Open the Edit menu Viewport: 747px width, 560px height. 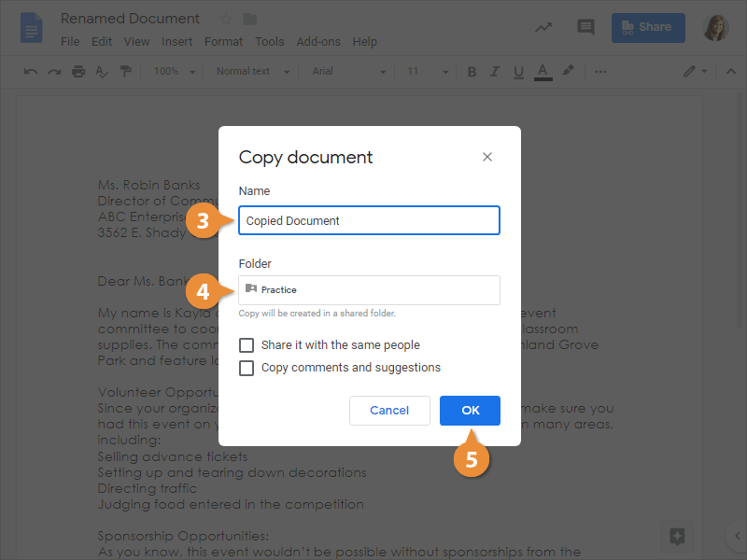[x=102, y=42]
